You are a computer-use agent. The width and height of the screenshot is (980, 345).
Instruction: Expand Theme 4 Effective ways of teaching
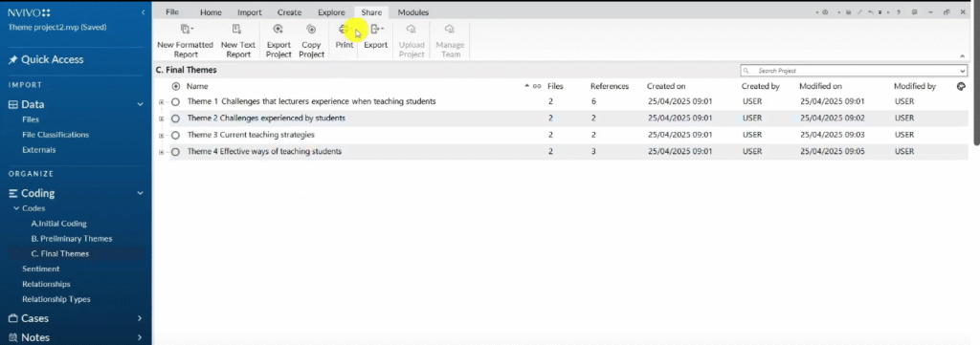pos(161,152)
